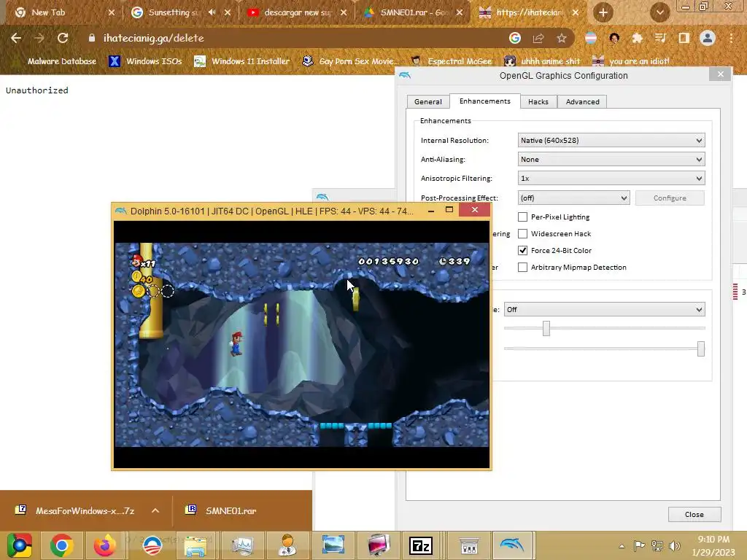Click the Close button in OpenGL config
This screenshot has height=560, width=747.
pyautogui.click(x=694, y=514)
